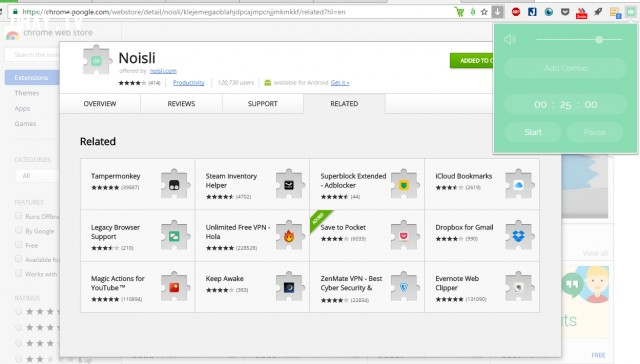Open Unlimited Free VPN - Hola title
This screenshot has width=640, height=364.
238,232
